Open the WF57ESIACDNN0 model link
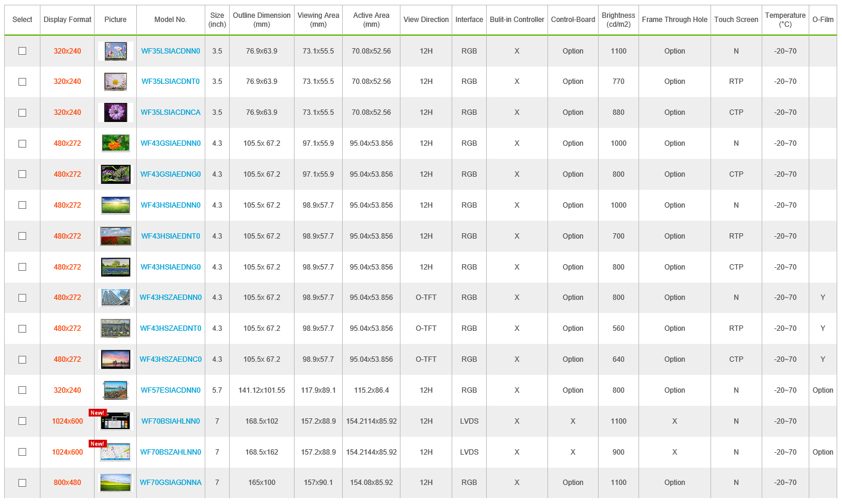 (x=171, y=390)
